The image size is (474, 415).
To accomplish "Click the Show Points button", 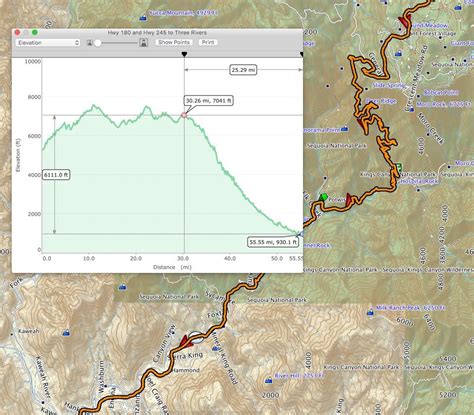I will pyautogui.click(x=174, y=42).
